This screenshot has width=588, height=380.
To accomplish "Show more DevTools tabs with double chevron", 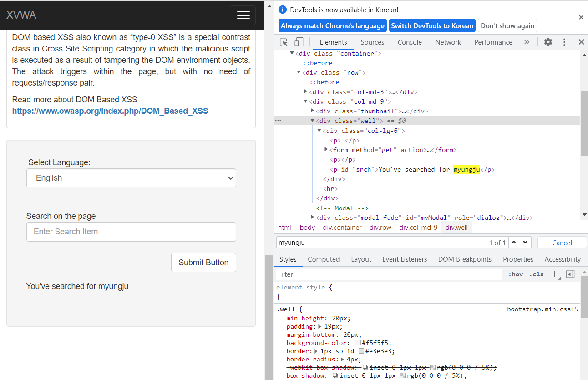I will click(x=527, y=42).
